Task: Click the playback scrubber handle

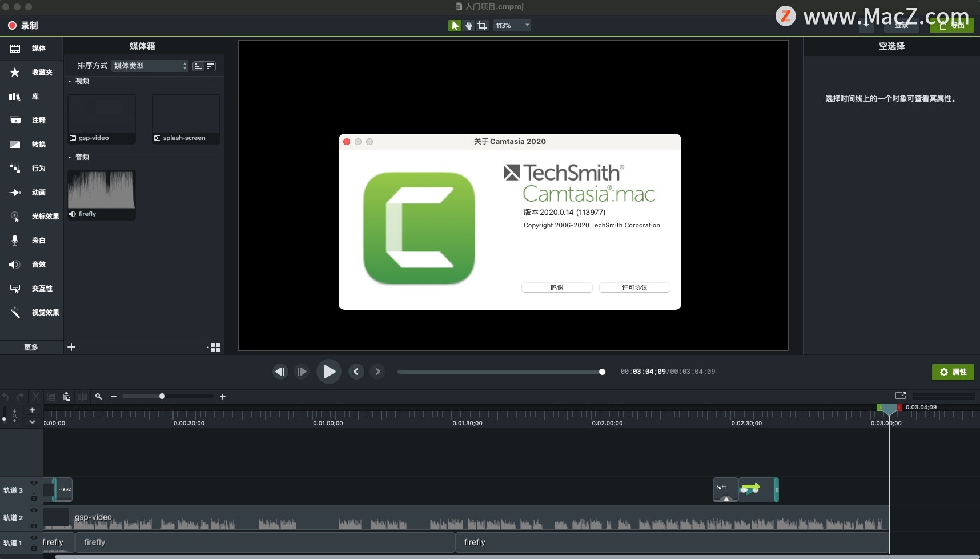Action: coord(602,372)
